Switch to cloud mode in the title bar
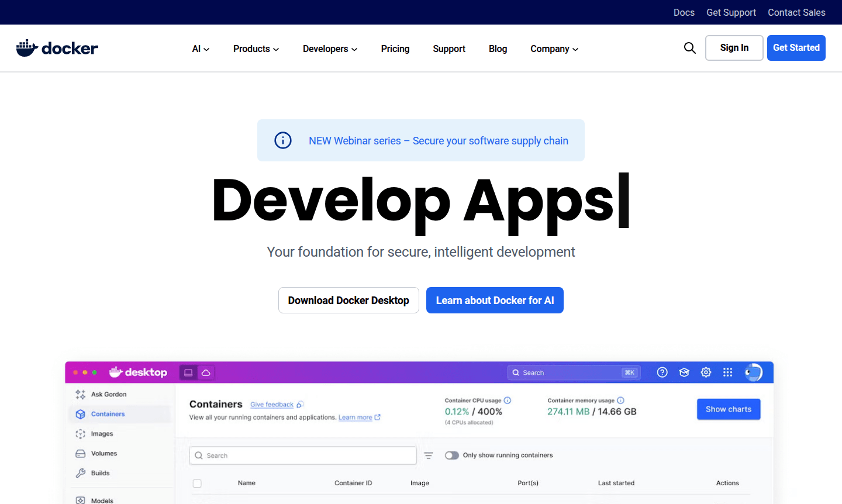The width and height of the screenshot is (842, 504). point(206,372)
